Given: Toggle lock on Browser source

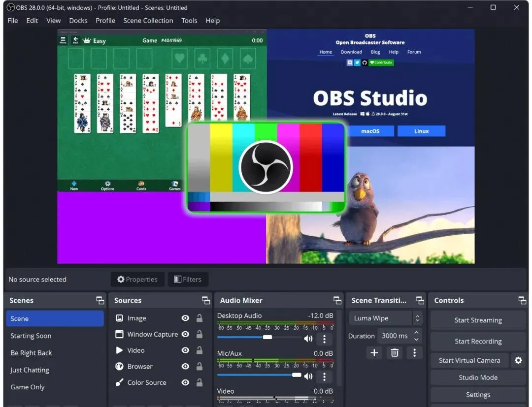Looking at the screenshot, I should (x=199, y=366).
